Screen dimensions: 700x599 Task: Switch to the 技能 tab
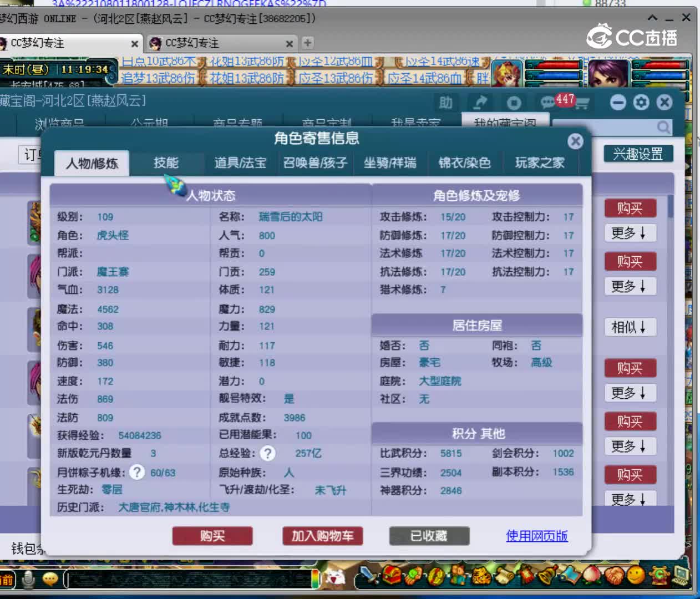tap(166, 163)
